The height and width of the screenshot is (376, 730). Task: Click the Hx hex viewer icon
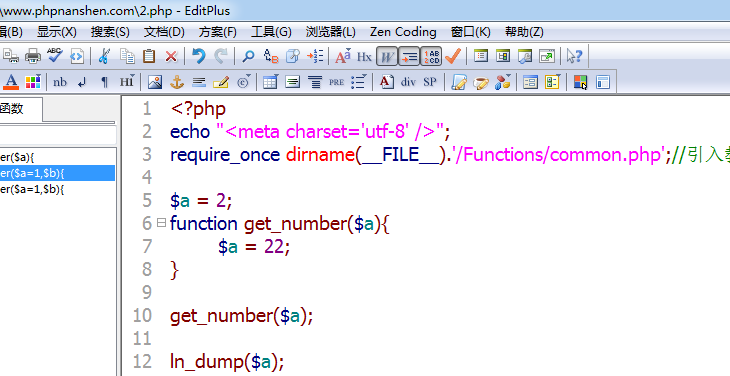[364, 57]
